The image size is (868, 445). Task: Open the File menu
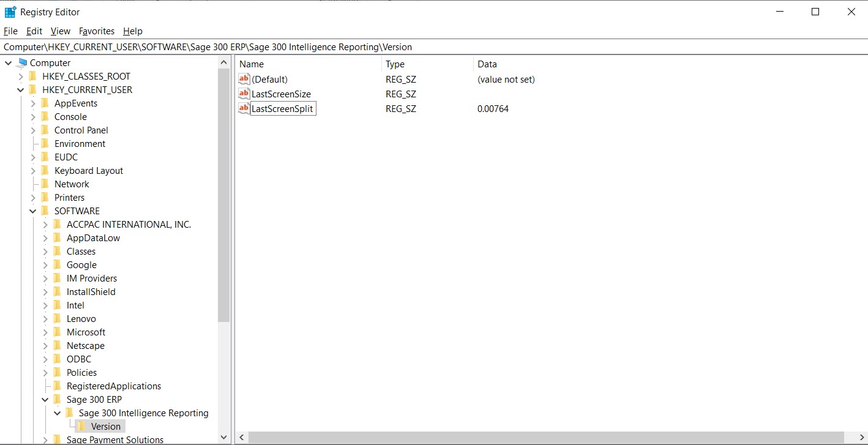10,31
